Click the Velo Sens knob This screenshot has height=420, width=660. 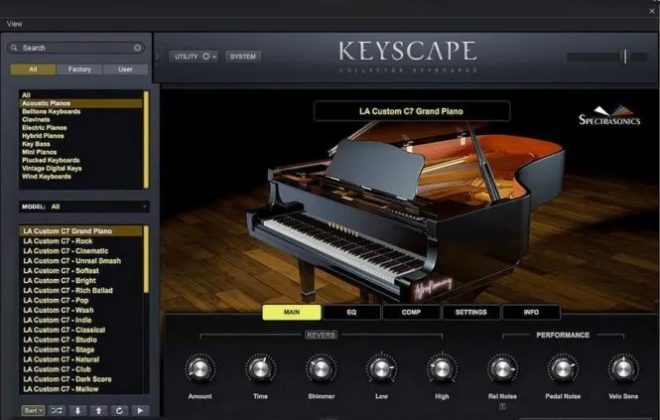623,369
